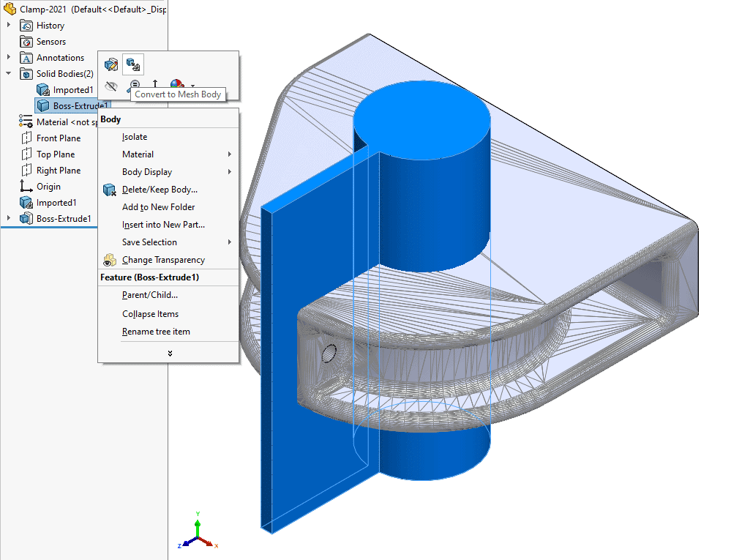Click the Delete/Keep Body icon
This screenshot has height=560, width=742.
110,189
